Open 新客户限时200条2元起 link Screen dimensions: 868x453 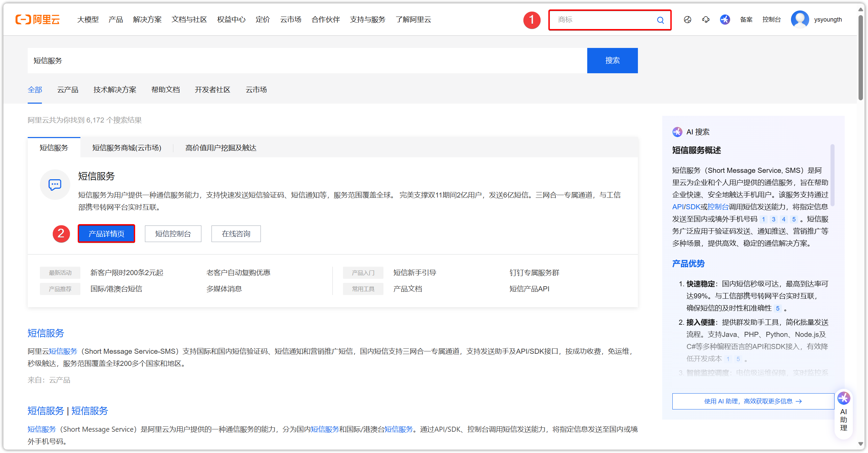[x=127, y=273]
